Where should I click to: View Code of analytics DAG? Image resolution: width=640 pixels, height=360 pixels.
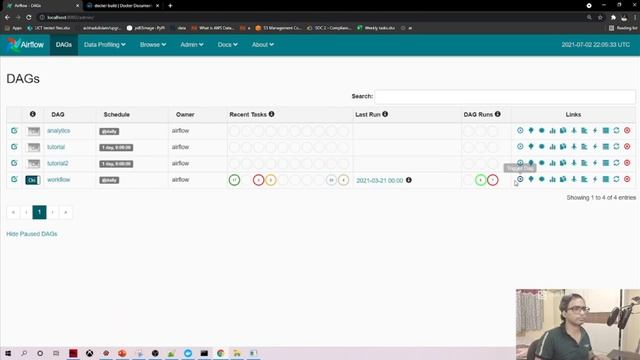[x=595, y=131]
